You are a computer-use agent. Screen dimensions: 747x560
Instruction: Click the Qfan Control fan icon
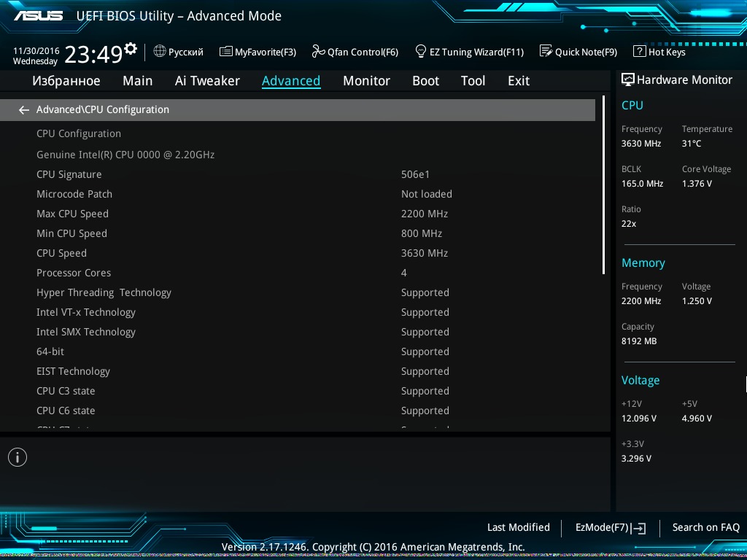[318, 51]
